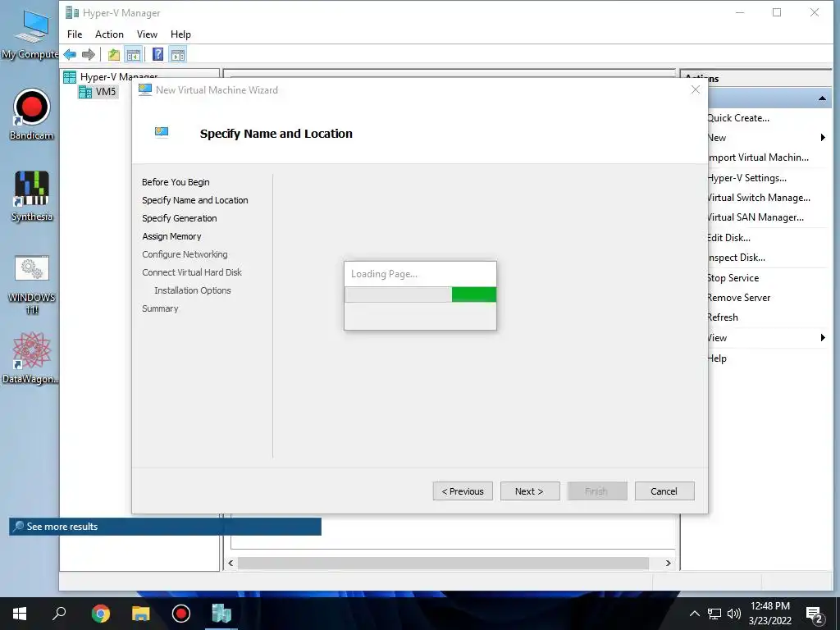
Task: Open the Synthesia desktop shortcut
Action: coord(32,196)
